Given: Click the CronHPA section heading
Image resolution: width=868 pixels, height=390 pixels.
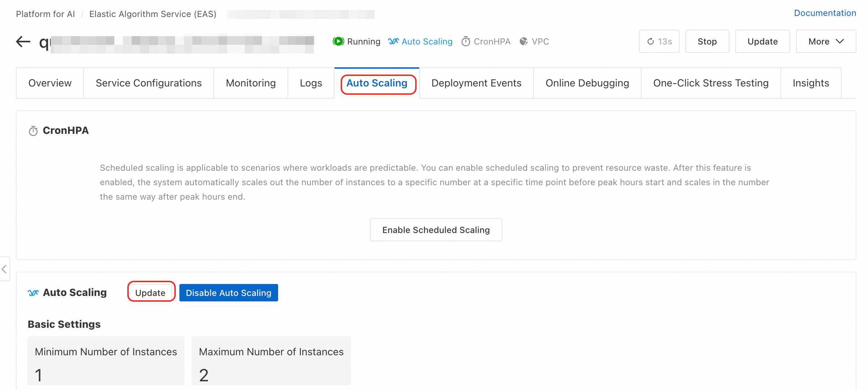Looking at the screenshot, I should click(66, 131).
